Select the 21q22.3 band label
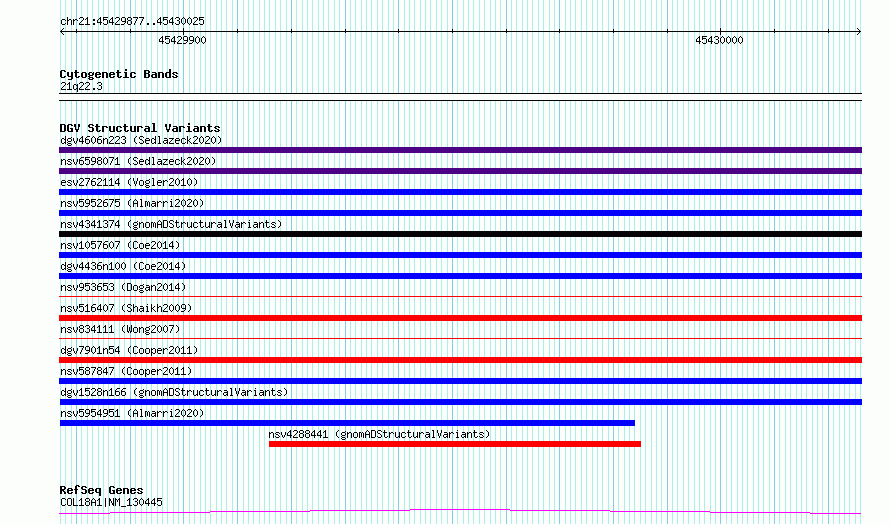This screenshot has height=524, width=890. click(81, 86)
